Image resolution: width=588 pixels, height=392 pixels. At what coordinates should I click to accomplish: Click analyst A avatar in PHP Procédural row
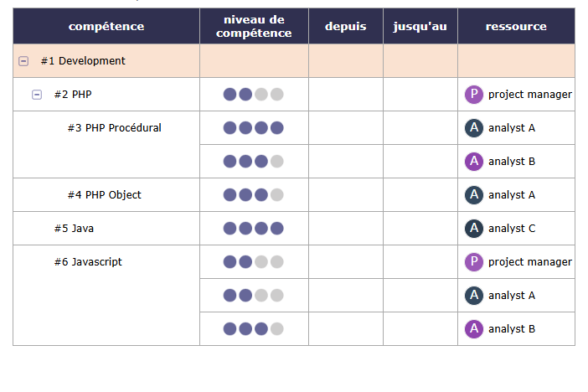[x=474, y=128]
